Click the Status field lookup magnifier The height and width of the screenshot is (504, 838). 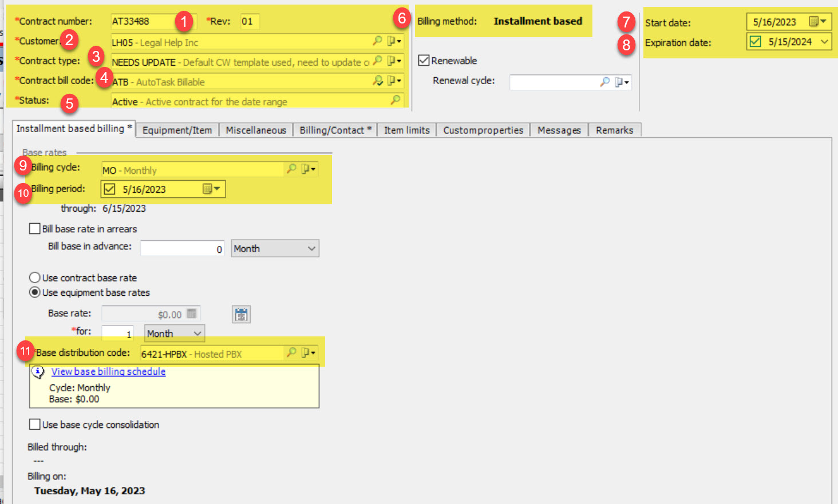coord(395,100)
